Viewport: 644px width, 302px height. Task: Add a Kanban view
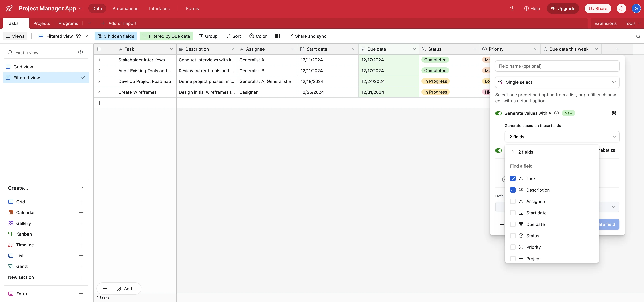(x=81, y=234)
